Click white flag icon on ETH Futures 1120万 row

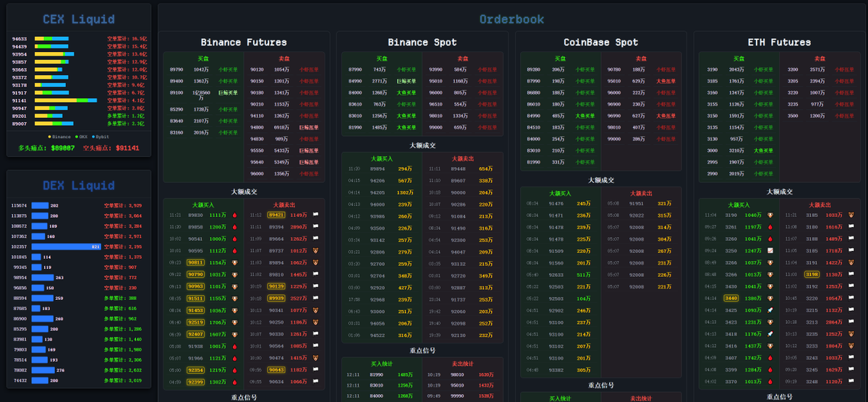(851, 382)
